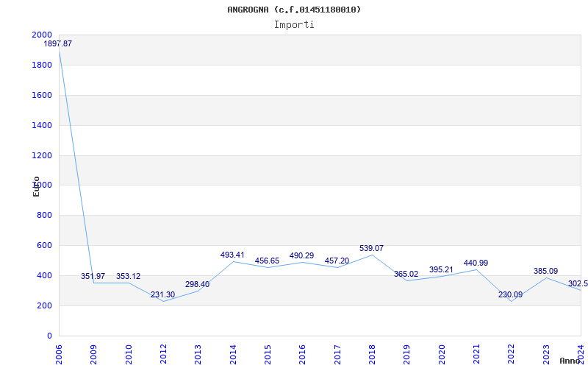Select the 2014 x-axis year label
The width and height of the screenshot is (588, 368).
tap(233, 354)
